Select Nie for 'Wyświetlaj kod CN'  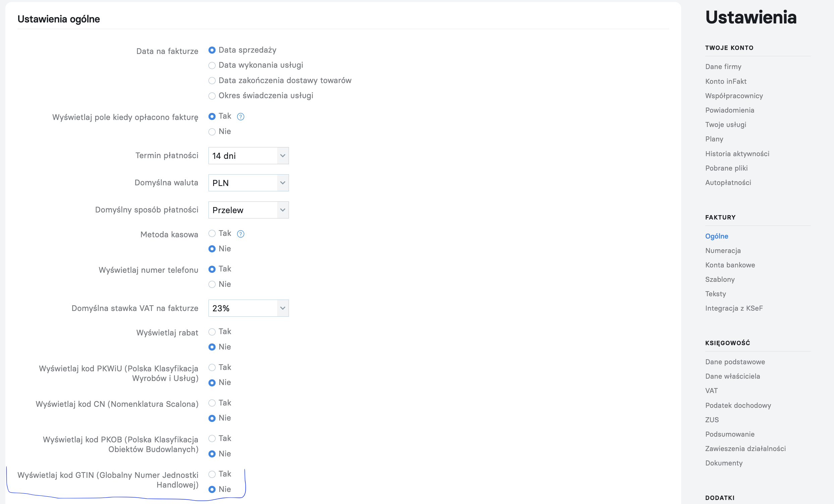tap(212, 418)
